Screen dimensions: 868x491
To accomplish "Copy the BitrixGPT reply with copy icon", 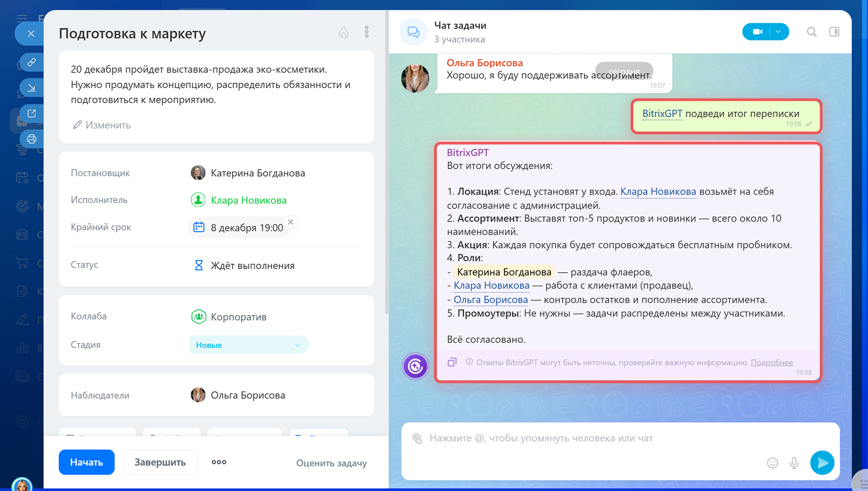I will point(452,363).
